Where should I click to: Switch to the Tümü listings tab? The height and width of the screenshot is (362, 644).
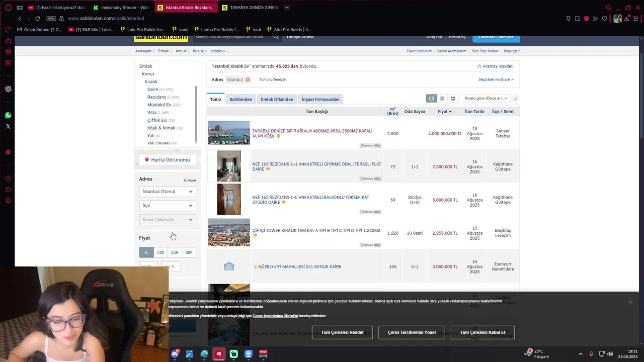[215, 99]
